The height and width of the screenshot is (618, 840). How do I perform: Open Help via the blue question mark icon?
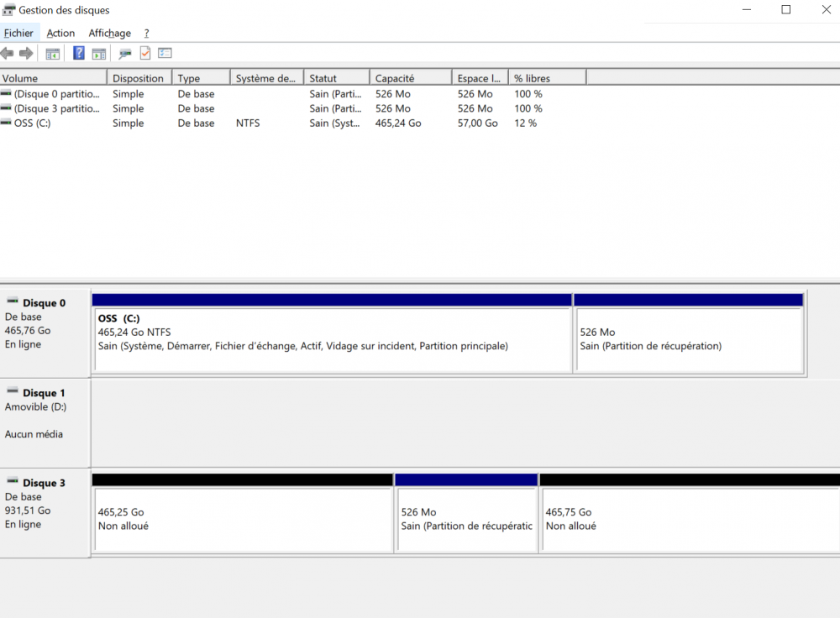[x=79, y=54]
